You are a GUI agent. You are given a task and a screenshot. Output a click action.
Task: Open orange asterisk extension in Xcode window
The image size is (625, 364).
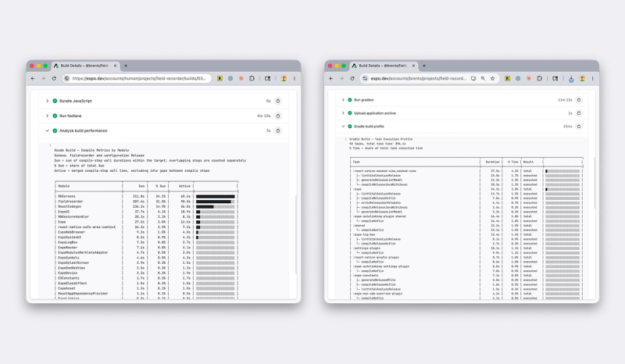(x=241, y=79)
